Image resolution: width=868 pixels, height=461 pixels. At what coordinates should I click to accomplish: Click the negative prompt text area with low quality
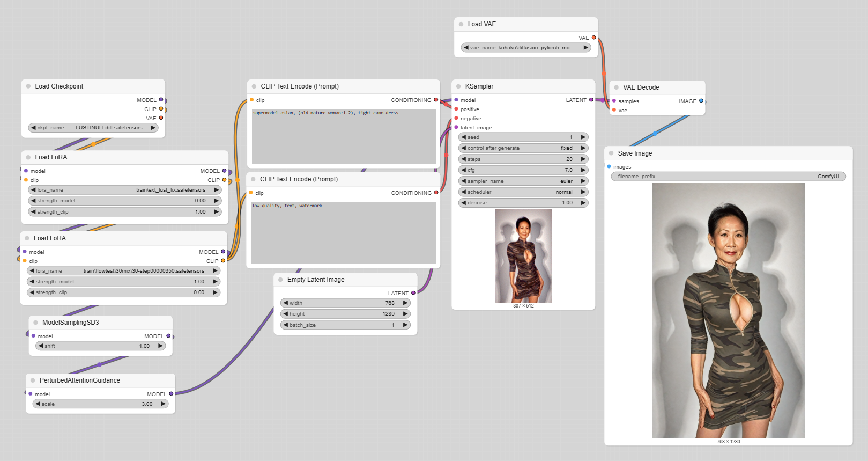(343, 233)
